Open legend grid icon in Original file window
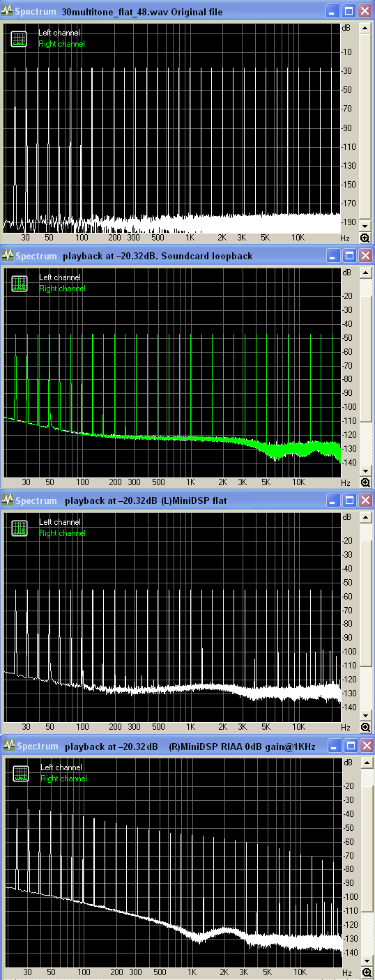 click(19, 38)
